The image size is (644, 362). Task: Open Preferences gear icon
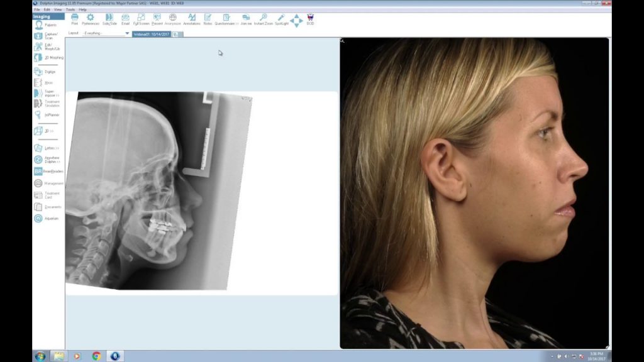(91, 18)
